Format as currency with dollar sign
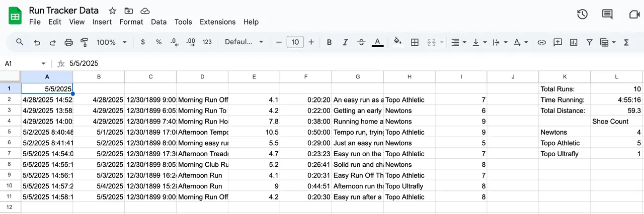644x214 pixels. pos(143,42)
